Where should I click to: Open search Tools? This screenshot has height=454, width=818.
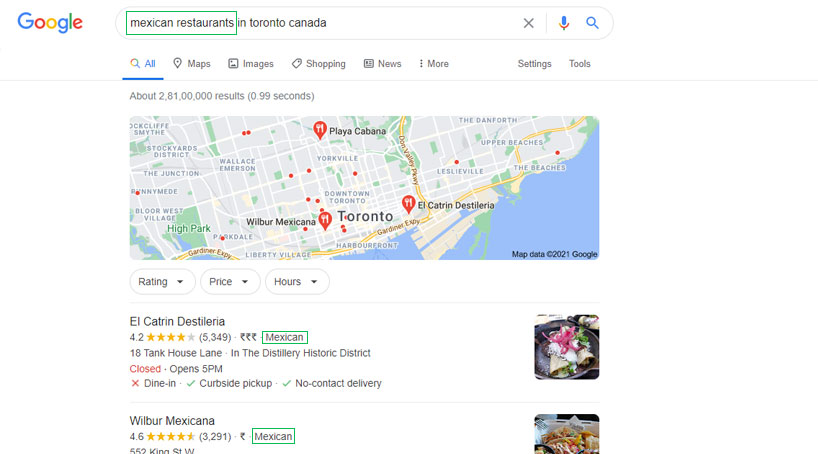point(580,64)
